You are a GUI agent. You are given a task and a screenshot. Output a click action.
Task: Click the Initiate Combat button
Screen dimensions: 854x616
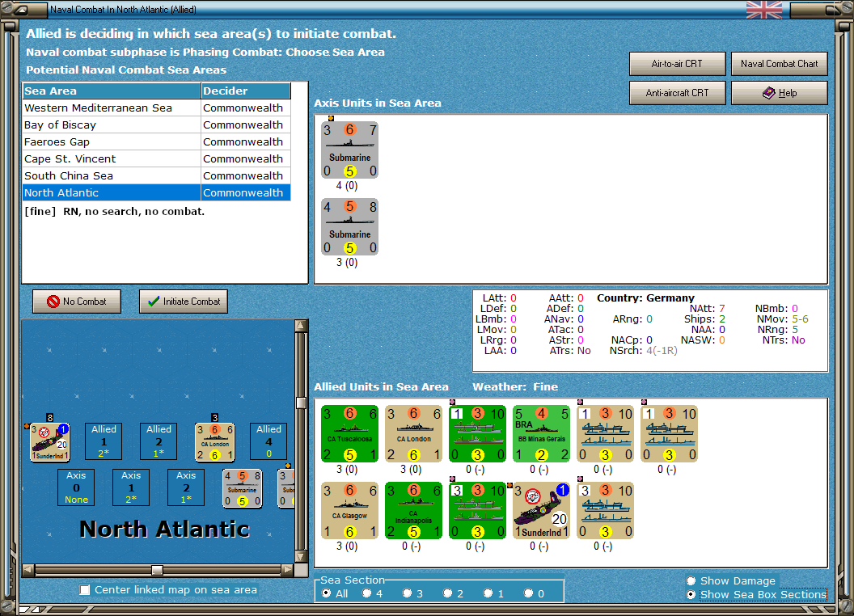184,302
